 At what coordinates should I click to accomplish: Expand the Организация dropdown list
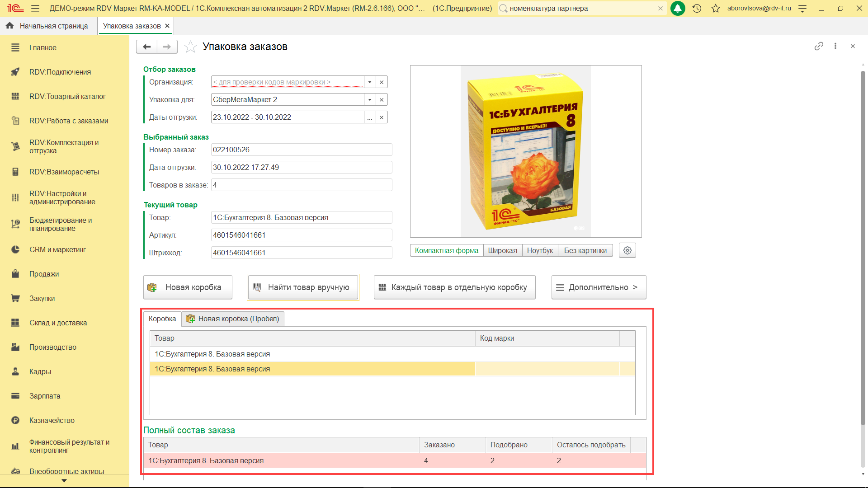click(x=370, y=82)
